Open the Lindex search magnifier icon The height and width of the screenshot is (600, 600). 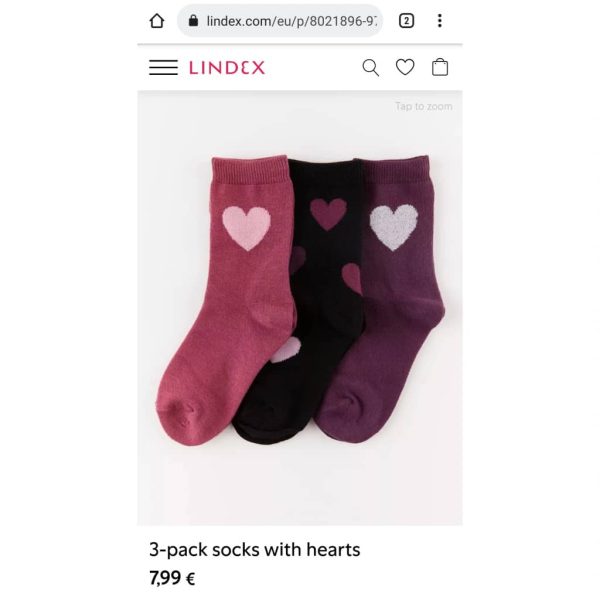pos(370,68)
